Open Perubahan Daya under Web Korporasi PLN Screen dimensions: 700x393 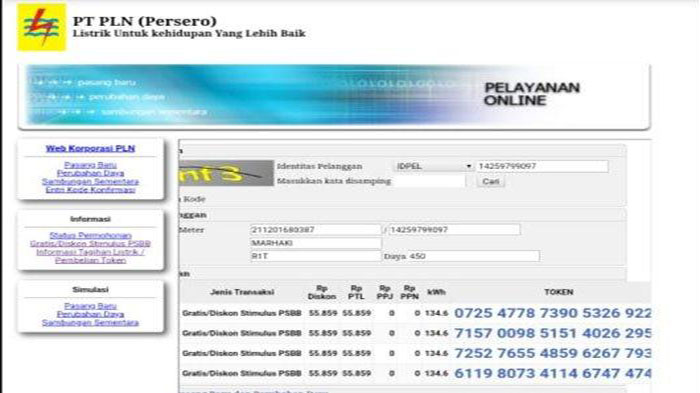click(x=90, y=173)
